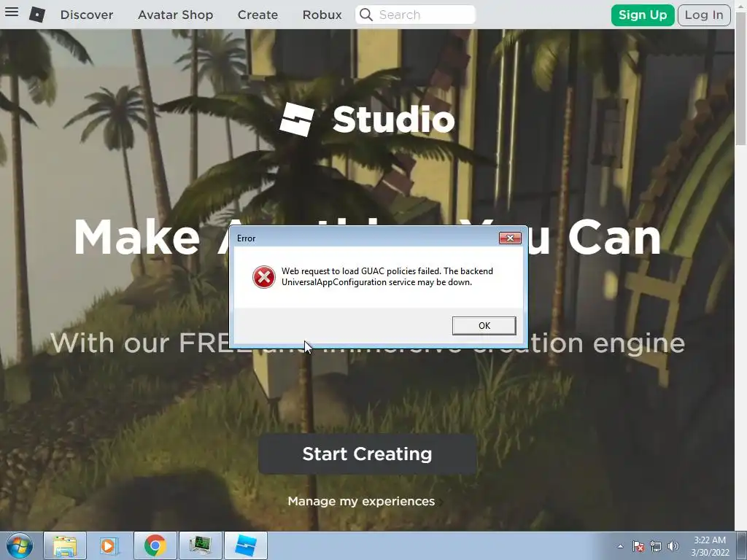
Task: Switch to Roblox Studio taskbar icon
Action: coord(245,545)
